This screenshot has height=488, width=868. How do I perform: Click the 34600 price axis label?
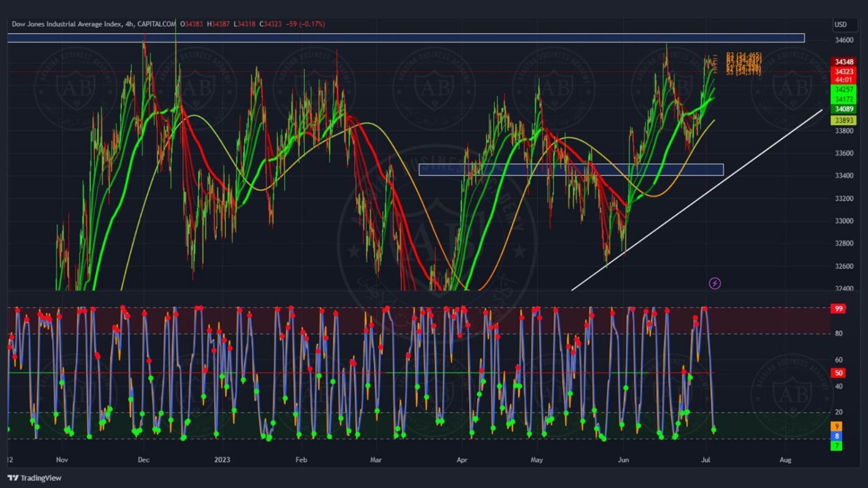tap(844, 40)
